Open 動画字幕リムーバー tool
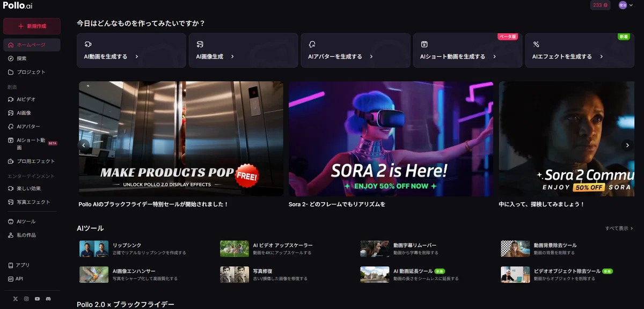Screen dimensions: 644x309 tap(399, 249)
